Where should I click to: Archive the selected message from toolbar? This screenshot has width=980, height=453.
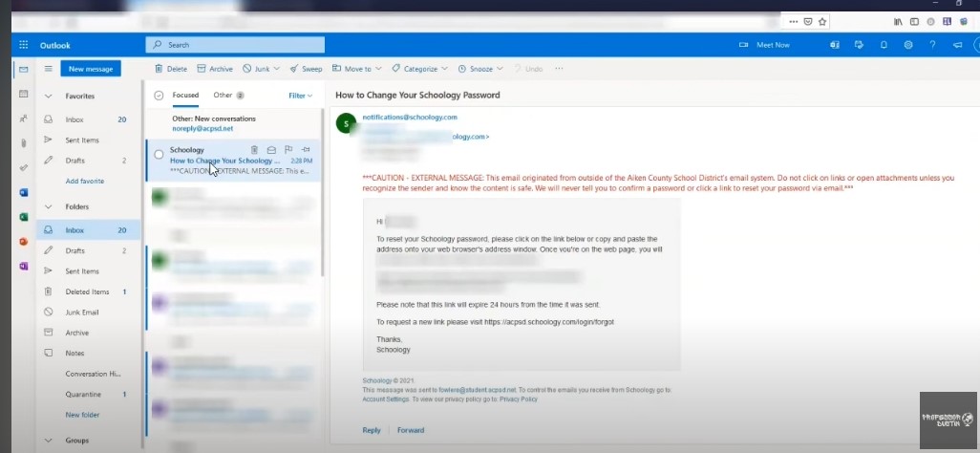(x=214, y=69)
